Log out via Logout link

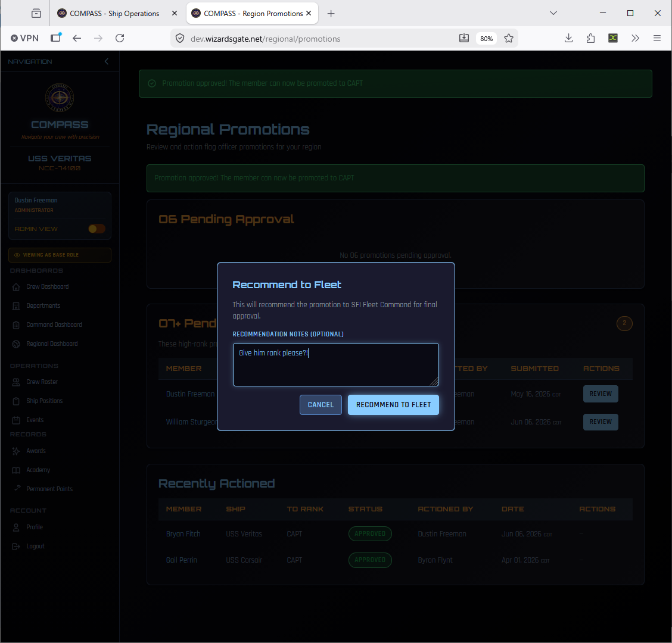click(35, 546)
